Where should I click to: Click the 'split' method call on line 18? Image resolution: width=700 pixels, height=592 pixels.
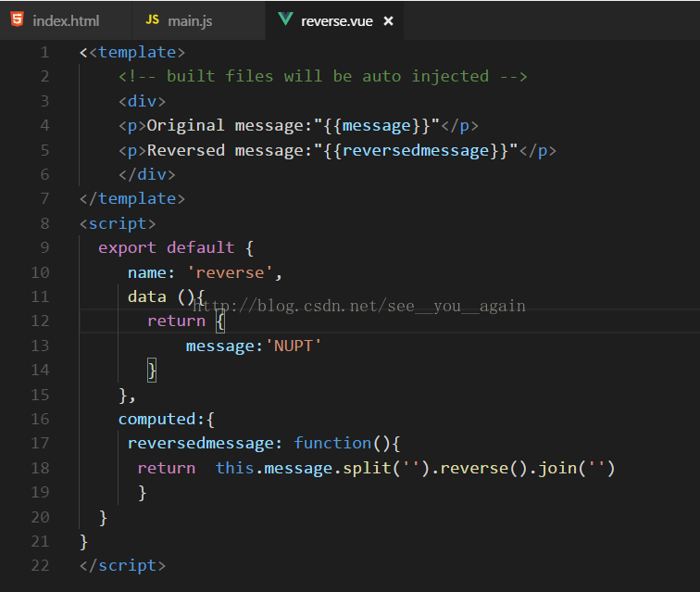tap(367, 468)
